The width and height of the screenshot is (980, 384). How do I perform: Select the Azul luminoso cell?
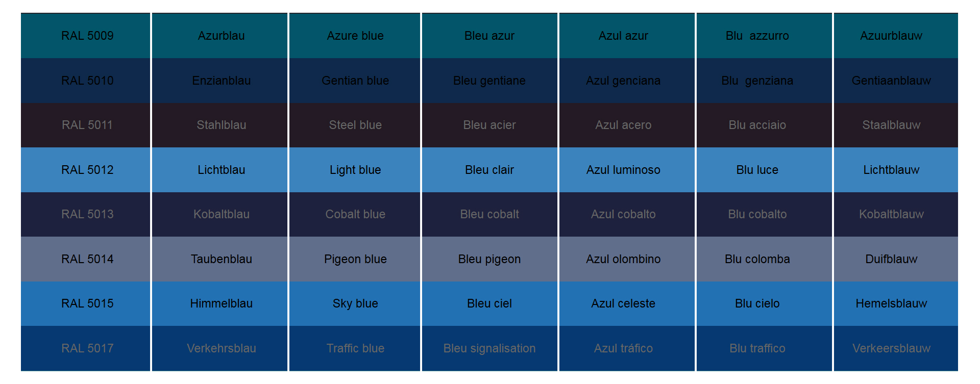[623, 170]
